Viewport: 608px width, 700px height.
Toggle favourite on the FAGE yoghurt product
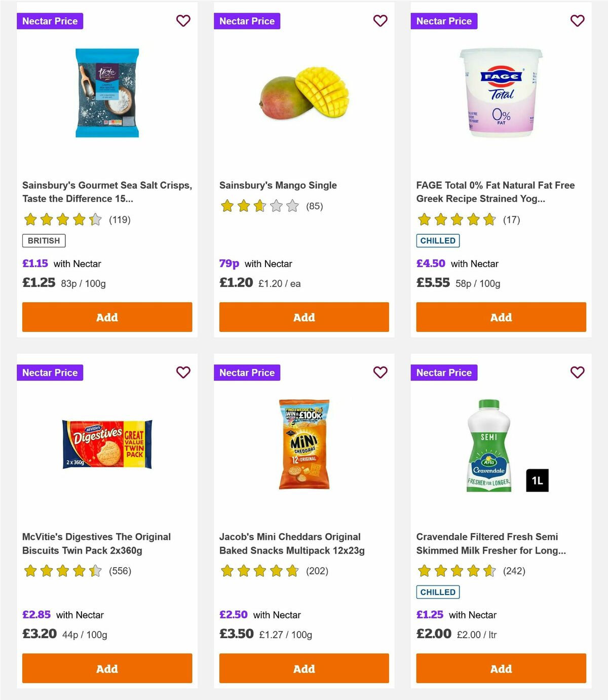click(x=577, y=21)
